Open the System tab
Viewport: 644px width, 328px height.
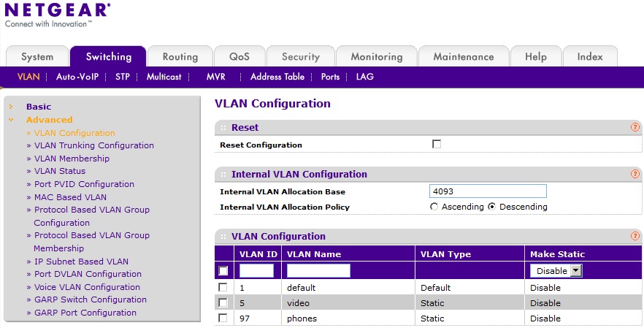point(37,57)
